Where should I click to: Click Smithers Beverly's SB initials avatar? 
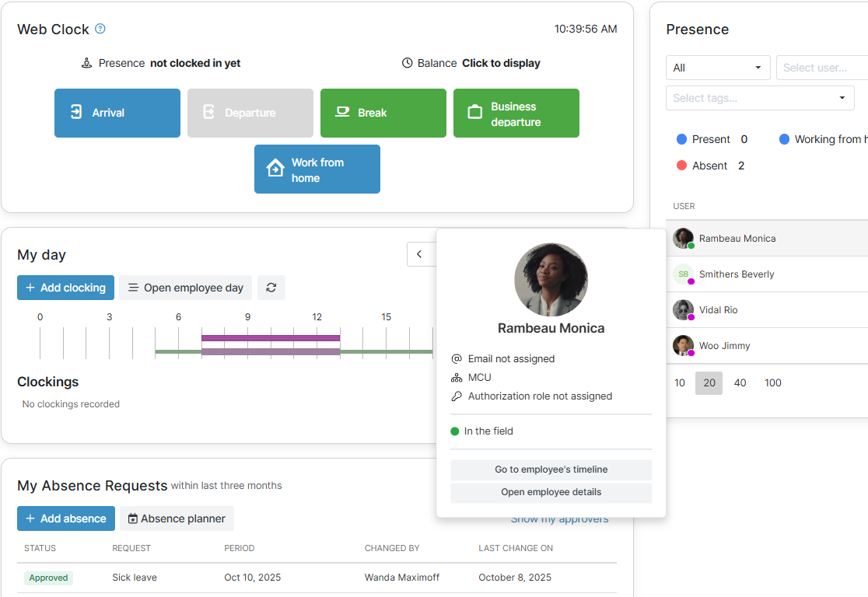[683, 274]
